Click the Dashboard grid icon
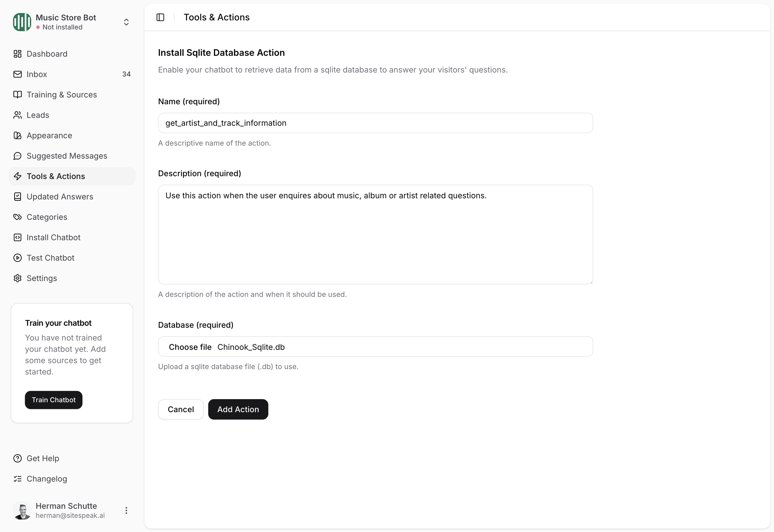The image size is (774, 532). [x=17, y=54]
